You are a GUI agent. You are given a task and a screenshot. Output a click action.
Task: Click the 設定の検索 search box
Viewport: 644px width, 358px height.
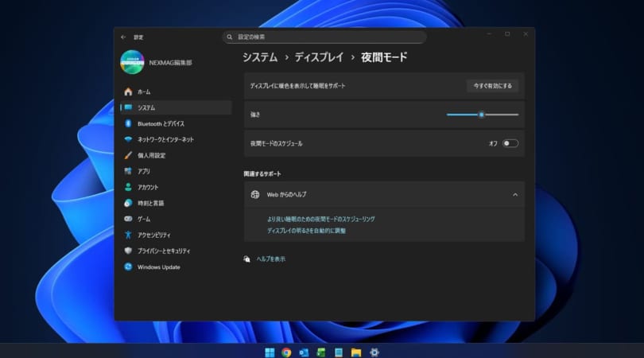[324, 37]
